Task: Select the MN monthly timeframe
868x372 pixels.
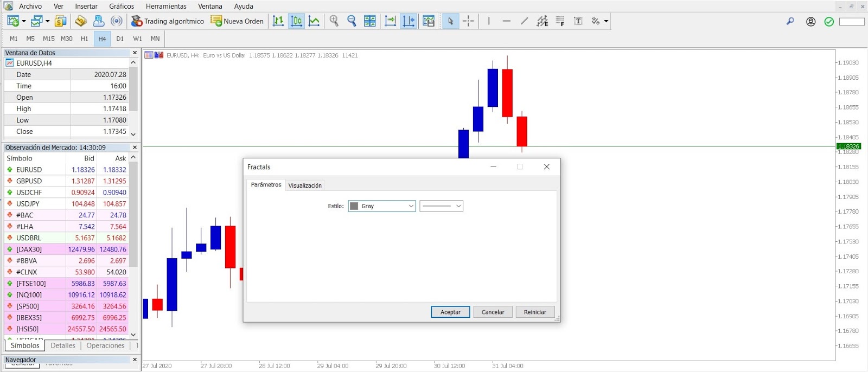Action: [155, 39]
